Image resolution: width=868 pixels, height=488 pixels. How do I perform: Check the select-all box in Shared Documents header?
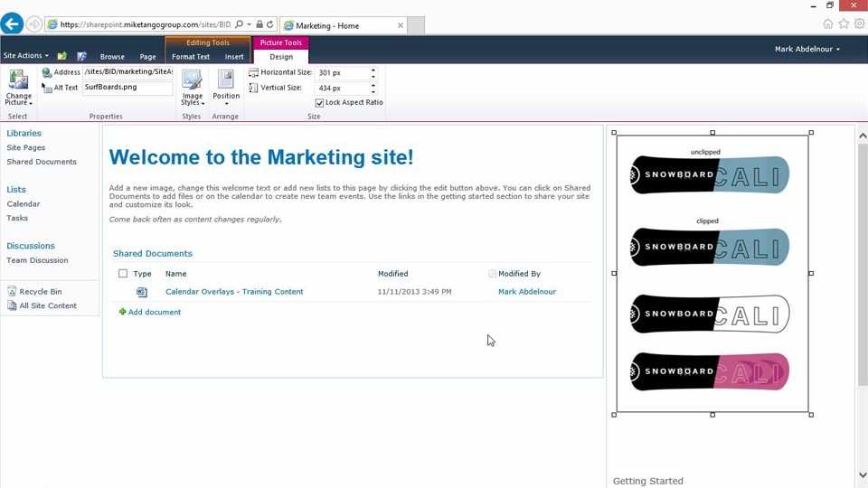click(123, 273)
